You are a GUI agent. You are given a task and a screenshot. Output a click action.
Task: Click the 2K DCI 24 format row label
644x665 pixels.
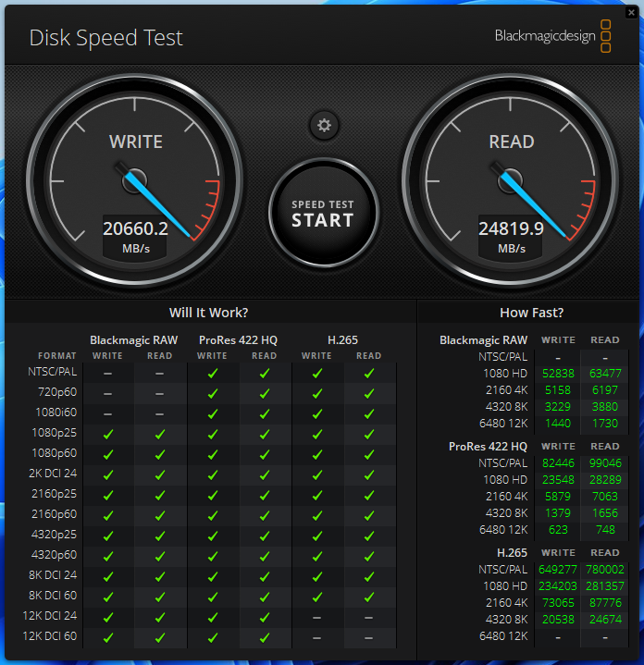(x=53, y=474)
